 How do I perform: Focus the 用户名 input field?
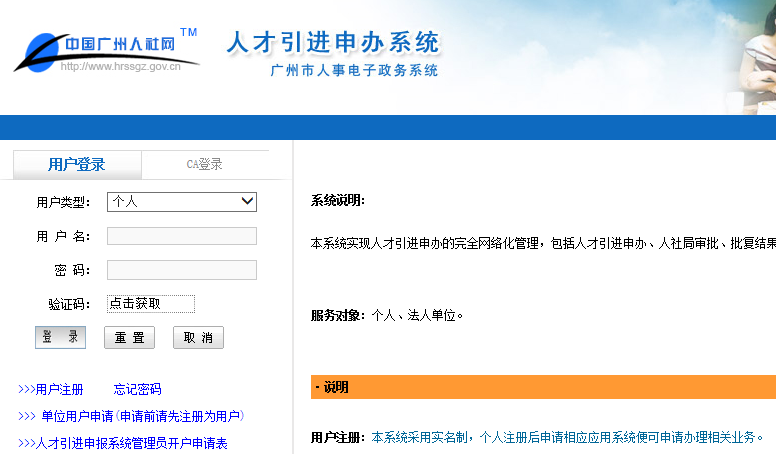pos(181,236)
